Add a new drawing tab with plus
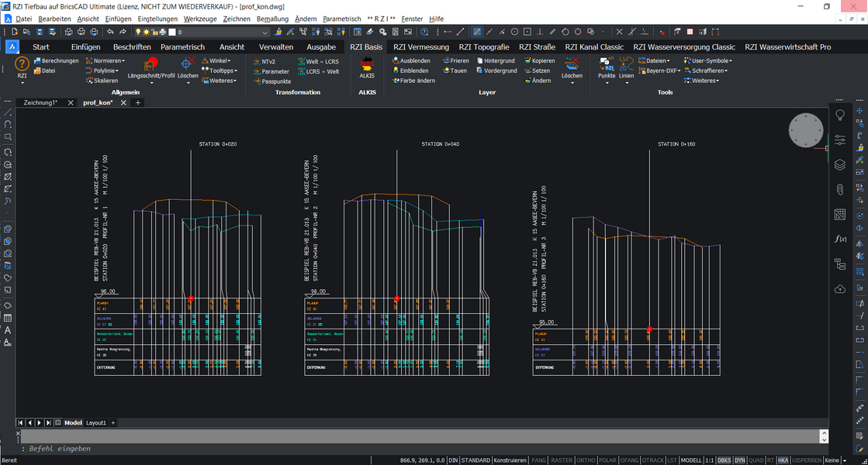This screenshot has height=465, width=868. [138, 103]
